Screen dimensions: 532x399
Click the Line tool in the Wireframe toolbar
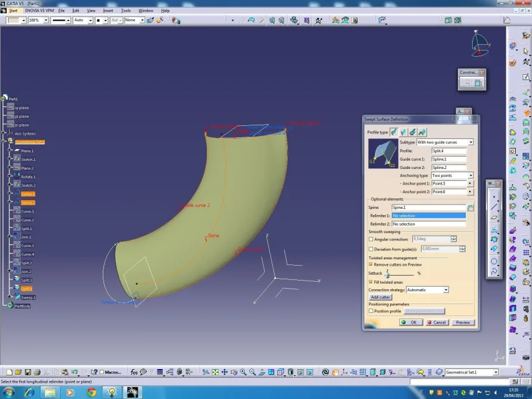click(x=494, y=207)
